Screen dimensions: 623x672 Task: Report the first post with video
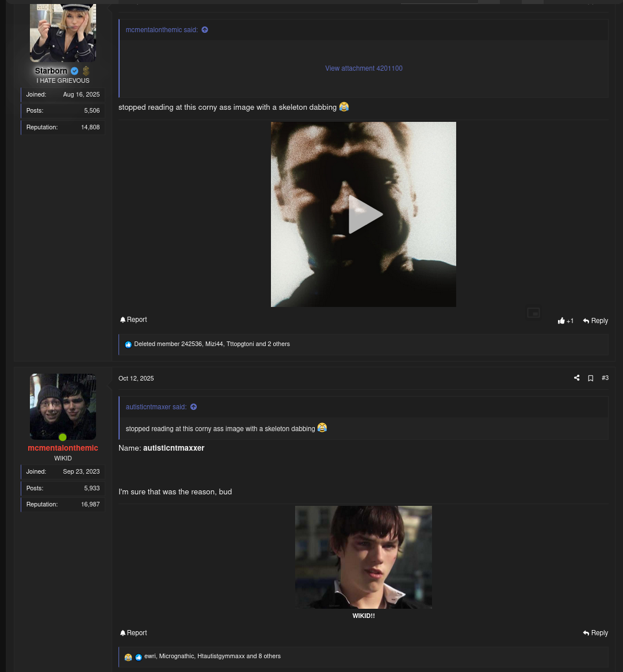click(x=133, y=320)
